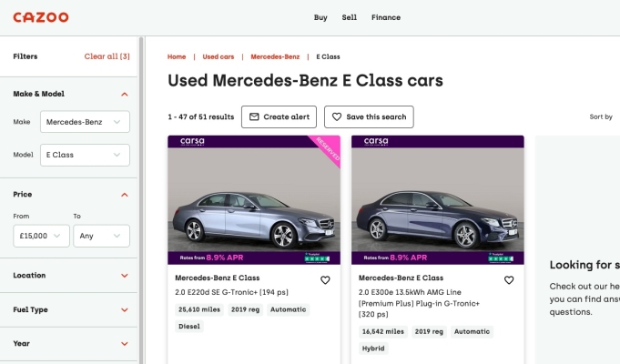Click the envelope icon in Create alert
Viewport: 620px width, 364px height.
254,117
